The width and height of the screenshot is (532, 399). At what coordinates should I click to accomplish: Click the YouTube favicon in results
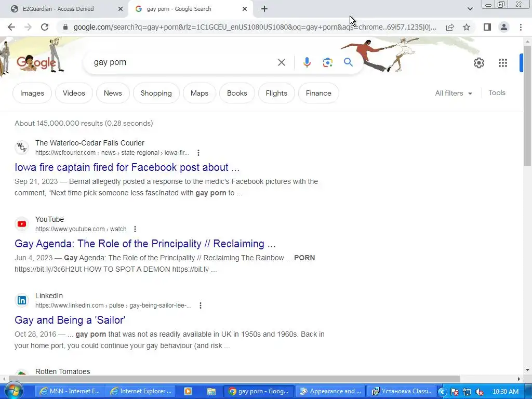coord(22,224)
